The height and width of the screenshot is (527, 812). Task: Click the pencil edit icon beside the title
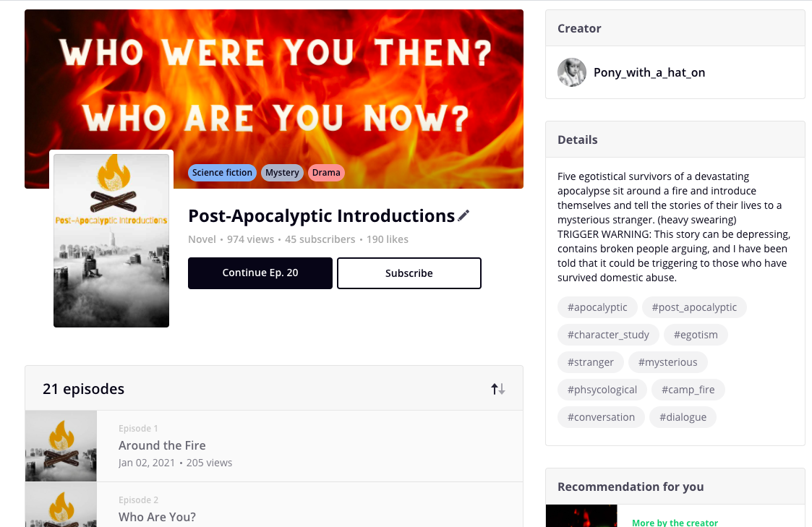click(463, 215)
